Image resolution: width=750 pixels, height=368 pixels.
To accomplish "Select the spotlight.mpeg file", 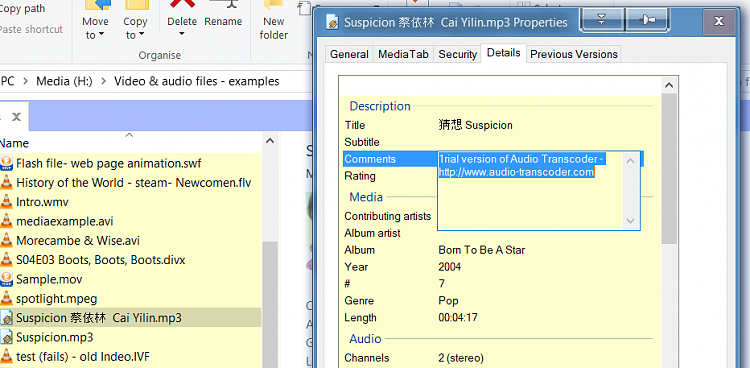I will tap(56, 299).
